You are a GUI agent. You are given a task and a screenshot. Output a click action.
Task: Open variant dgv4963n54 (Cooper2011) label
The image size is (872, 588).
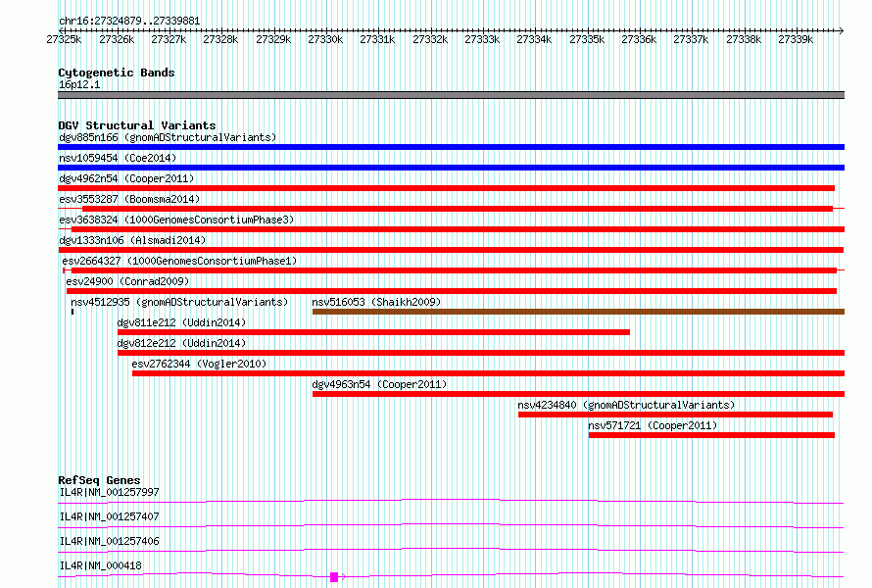click(x=379, y=384)
